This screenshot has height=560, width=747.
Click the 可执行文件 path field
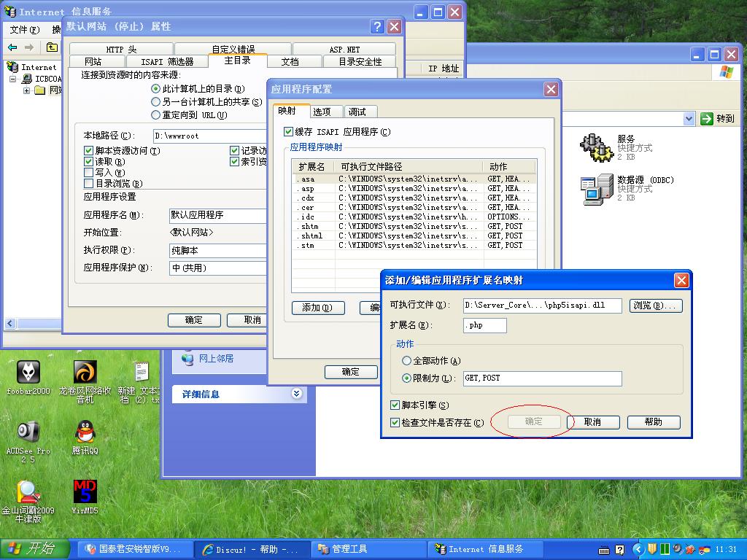pyautogui.click(x=542, y=306)
